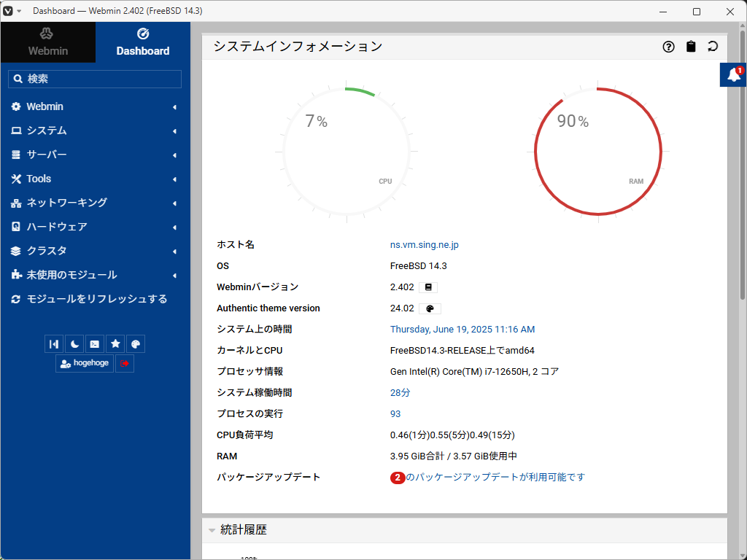
Task: Open theme configuration palette icon in sidebar
Action: pyautogui.click(x=136, y=344)
